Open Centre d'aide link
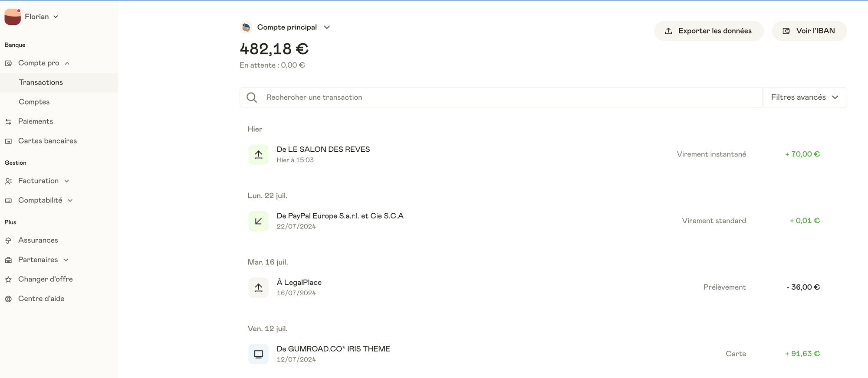868x378 pixels. click(41, 299)
